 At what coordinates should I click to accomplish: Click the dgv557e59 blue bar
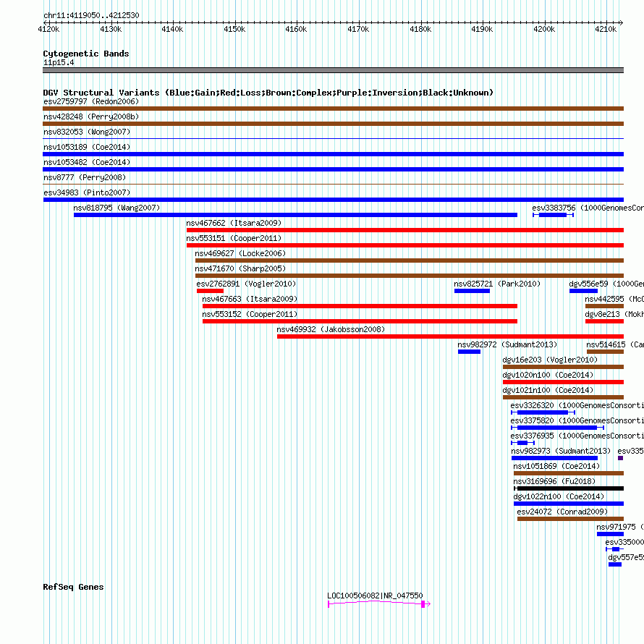(x=615, y=564)
